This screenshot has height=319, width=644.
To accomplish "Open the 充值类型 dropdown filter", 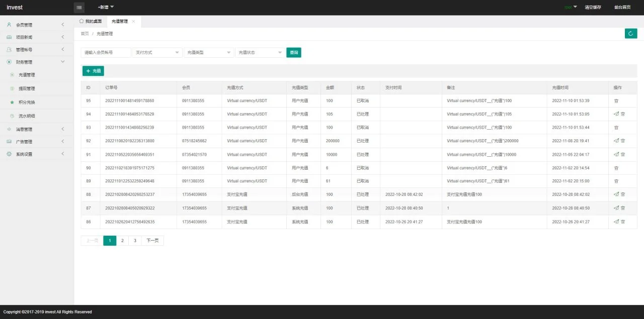I will 209,53.
